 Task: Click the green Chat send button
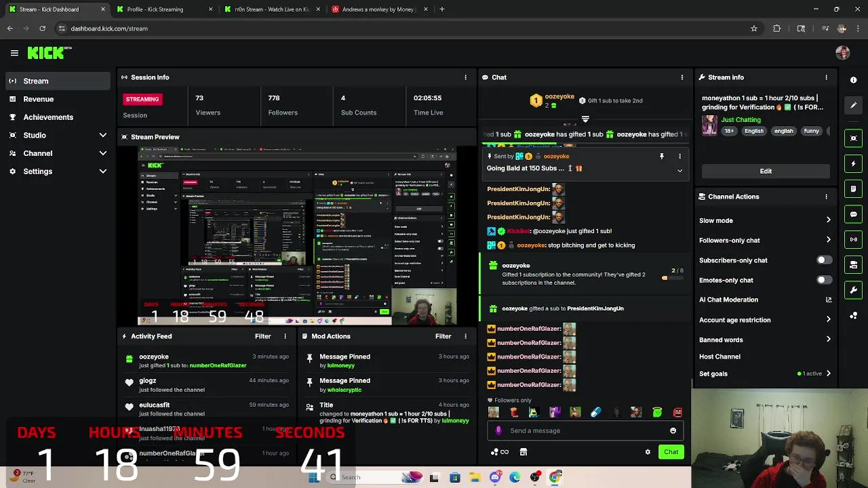coord(671,452)
